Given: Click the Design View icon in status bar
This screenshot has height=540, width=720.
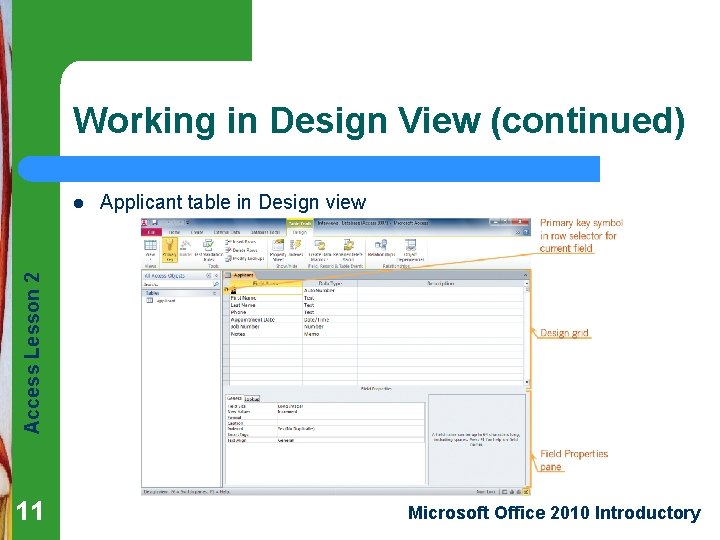Looking at the screenshot, I should [x=526, y=492].
